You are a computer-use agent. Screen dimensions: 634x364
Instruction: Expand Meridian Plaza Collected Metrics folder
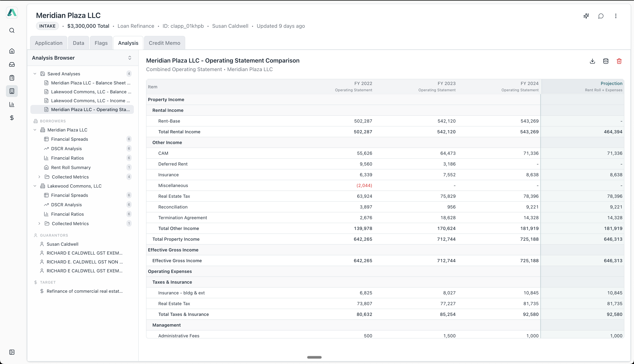(x=39, y=177)
